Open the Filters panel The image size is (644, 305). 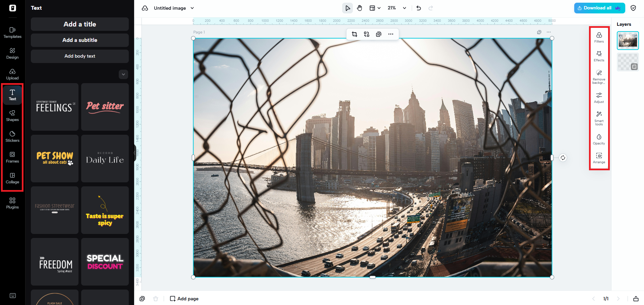coord(599,37)
